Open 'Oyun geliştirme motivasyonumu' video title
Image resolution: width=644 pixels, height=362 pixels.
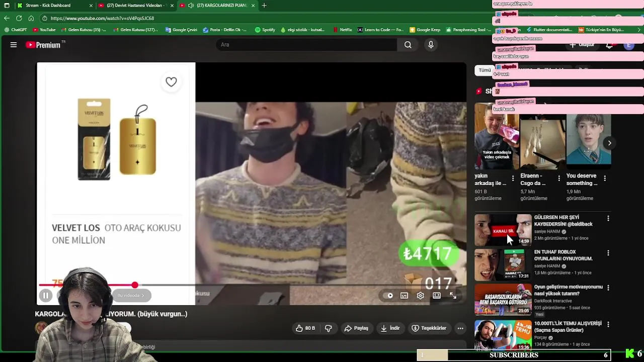[x=569, y=290]
